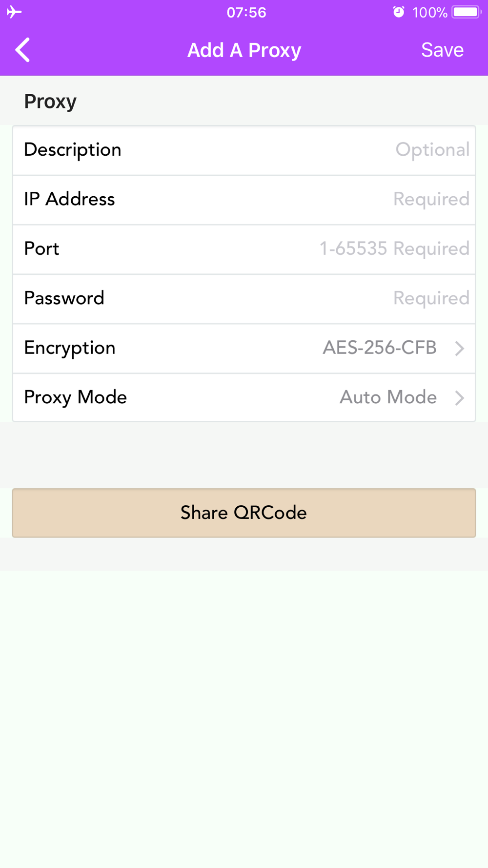Image resolution: width=488 pixels, height=868 pixels.
Task: Focus the IP Address required field
Action: point(244,200)
